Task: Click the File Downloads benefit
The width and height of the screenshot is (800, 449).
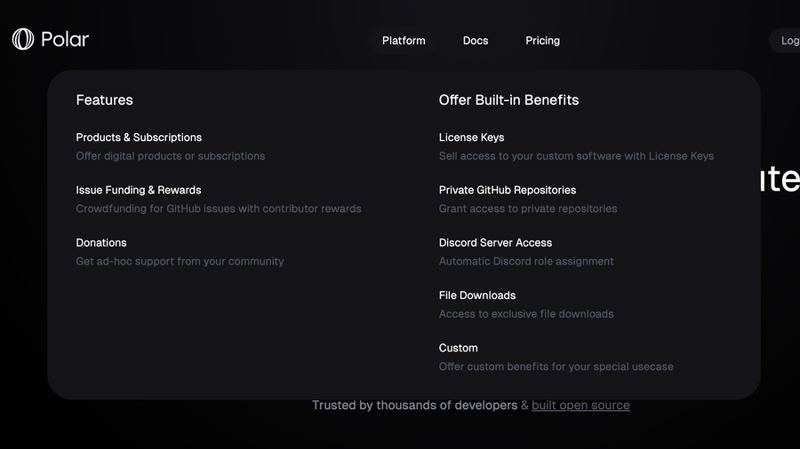Action: [477, 296]
